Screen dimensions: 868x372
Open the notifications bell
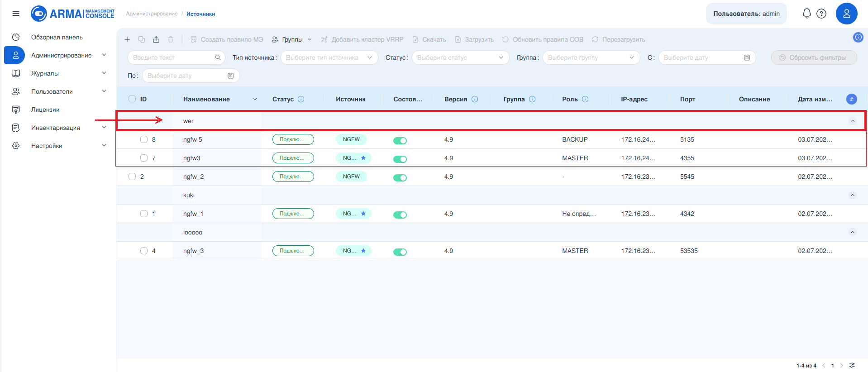(806, 14)
